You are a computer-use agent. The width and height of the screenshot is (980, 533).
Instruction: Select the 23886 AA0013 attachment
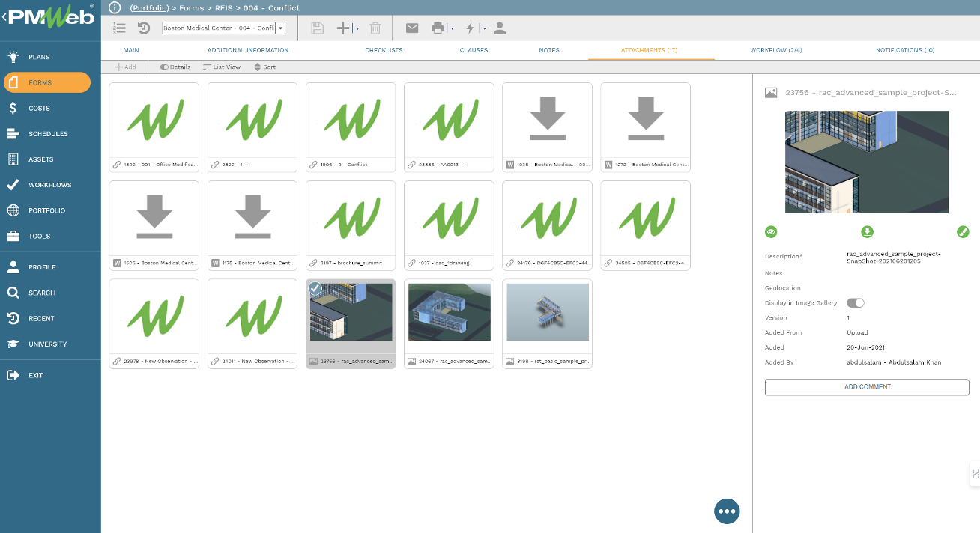[x=449, y=127]
